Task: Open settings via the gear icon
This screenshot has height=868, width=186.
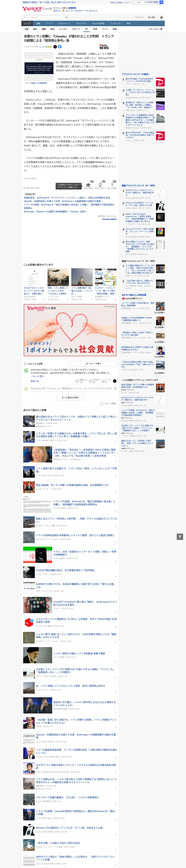Action: pos(161,18)
